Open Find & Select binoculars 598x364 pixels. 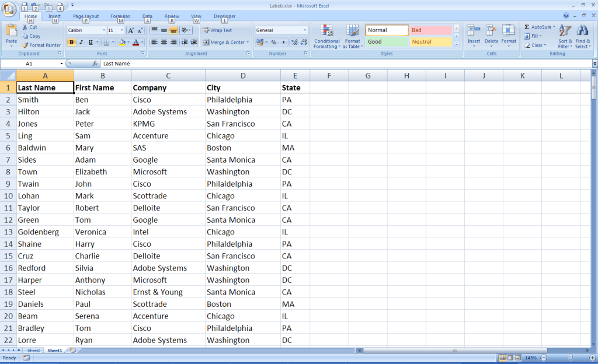click(x=583, y=37)
